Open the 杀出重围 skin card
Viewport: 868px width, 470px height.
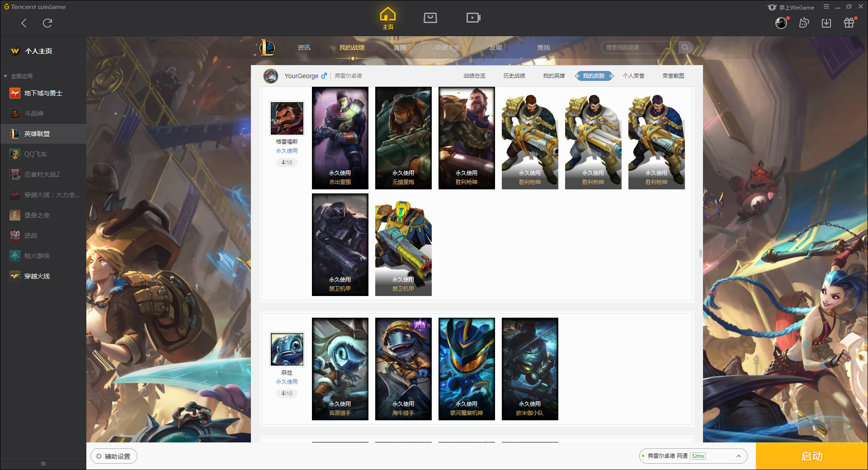(x=340, y=138)
